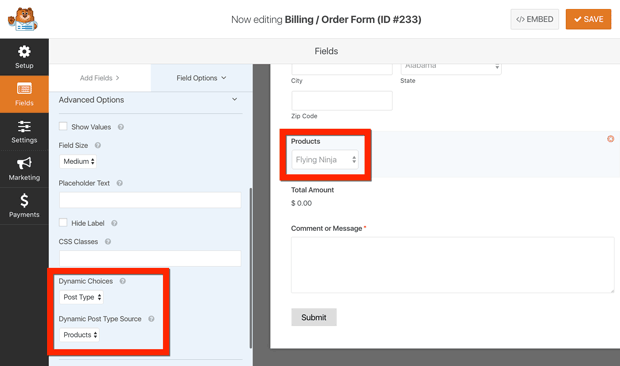620x366 pixels.
Task: Open the Products Flying Ninja dropdown
Action: pyautogui.click(x=325, y=160)
